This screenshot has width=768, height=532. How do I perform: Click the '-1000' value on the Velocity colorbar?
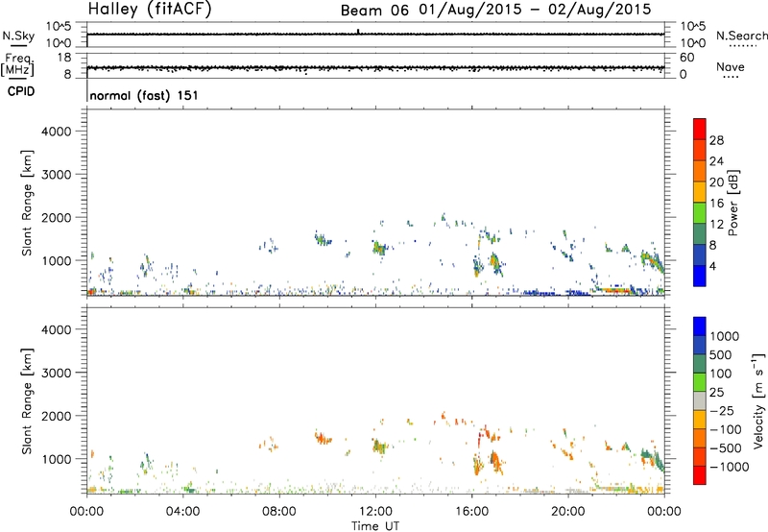pos(729,467)
